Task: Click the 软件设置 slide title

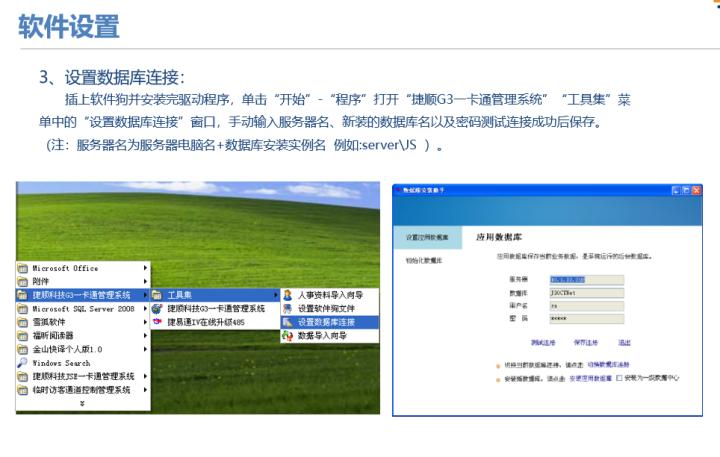Action: point(69,26)
